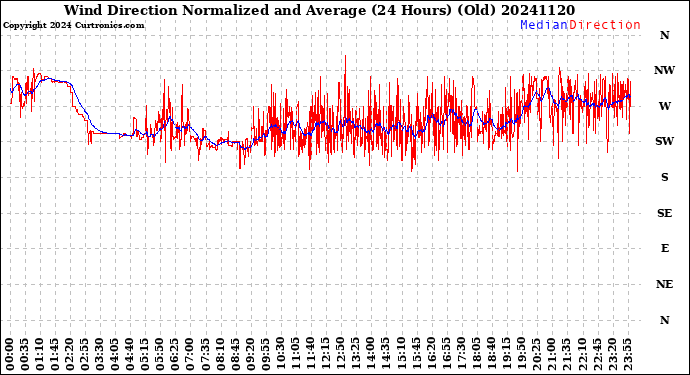The width and height of the screenshot is (690, 375).
Task: Select the "05:15" time axis label
Action: (x=145, y=354)
